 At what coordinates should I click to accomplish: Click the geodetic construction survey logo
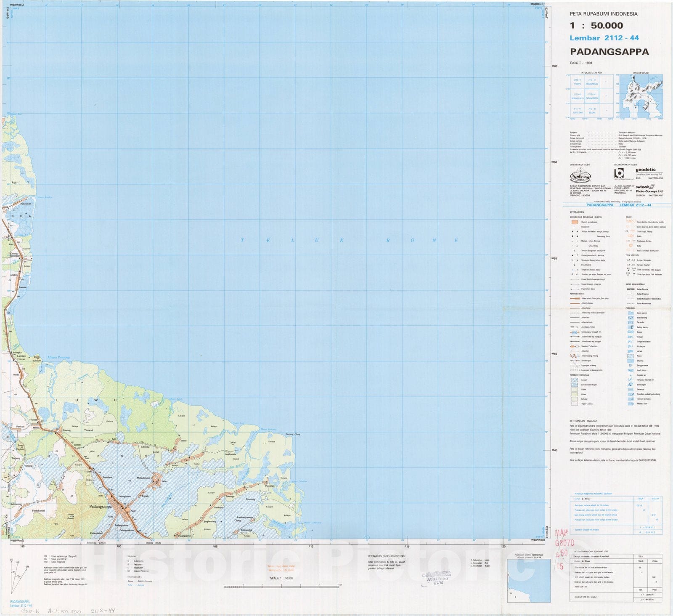click(x=649, y=172)
